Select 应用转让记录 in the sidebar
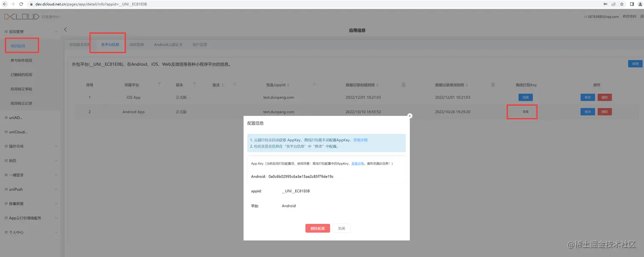This screenshot has height=257, width=644. 21,103
